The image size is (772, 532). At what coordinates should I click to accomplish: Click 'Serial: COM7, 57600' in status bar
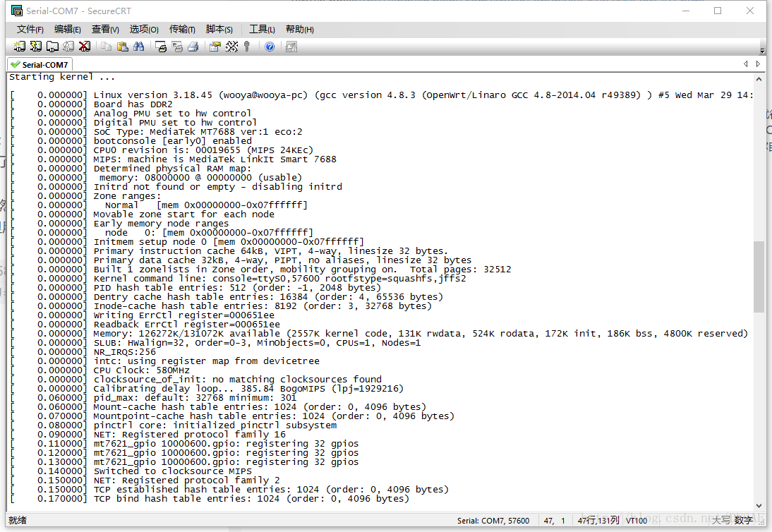pos(493,521)
